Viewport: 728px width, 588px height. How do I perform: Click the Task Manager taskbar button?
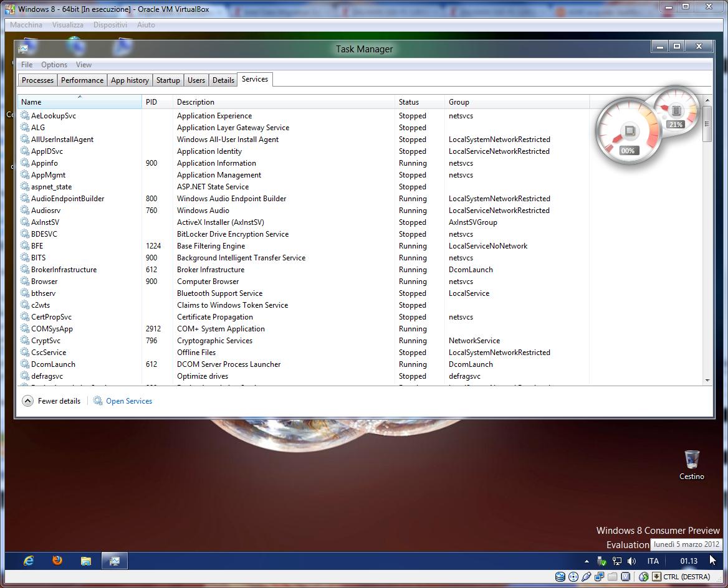click(x=114, y=561)
